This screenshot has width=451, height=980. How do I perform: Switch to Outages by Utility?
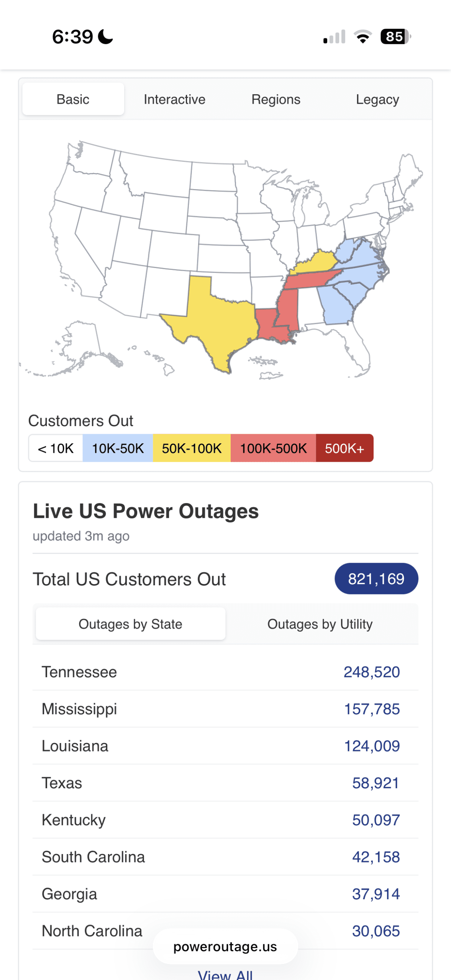tap(320, 624)
